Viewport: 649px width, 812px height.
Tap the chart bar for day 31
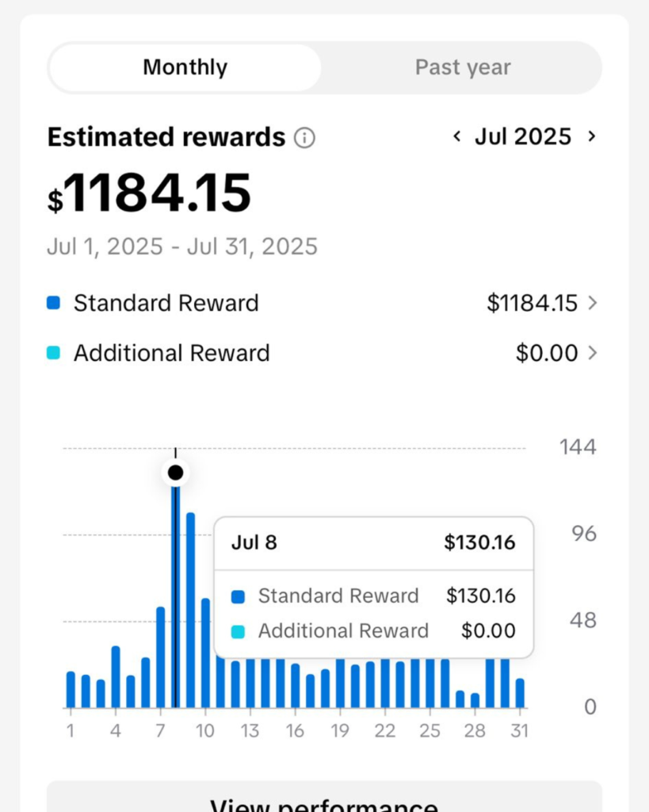[520, 692]
